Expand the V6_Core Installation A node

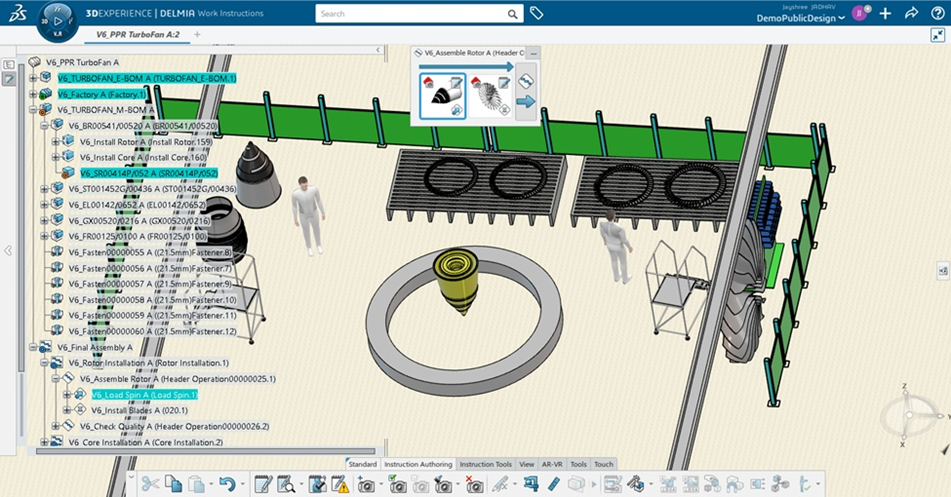[44, 442]
